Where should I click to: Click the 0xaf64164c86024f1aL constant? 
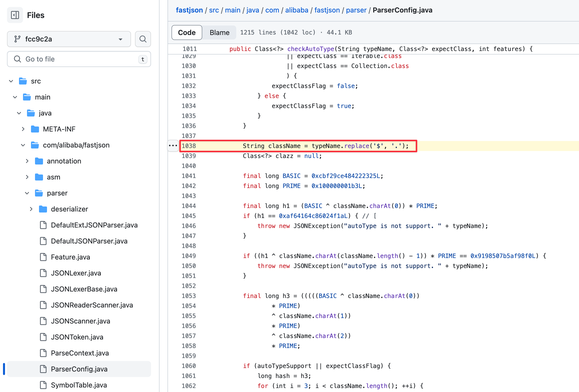tap(313, 216)
